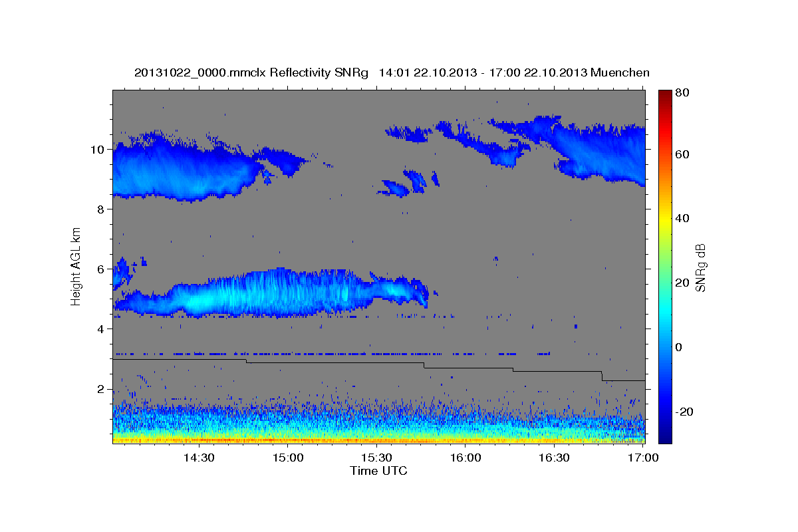The height and width of the screenshot is (532, 798).
Task: Click the 6 km height tick label
Action: pos(101,269)
